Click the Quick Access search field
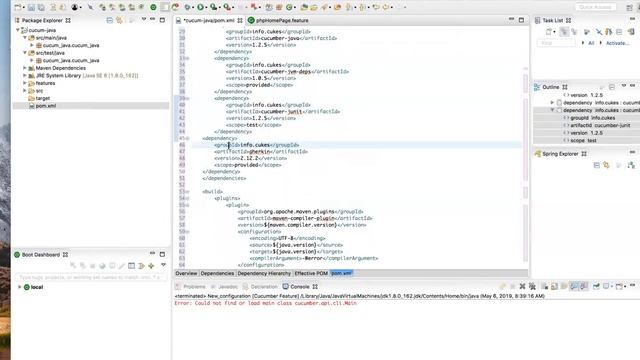 pos(596,7)
